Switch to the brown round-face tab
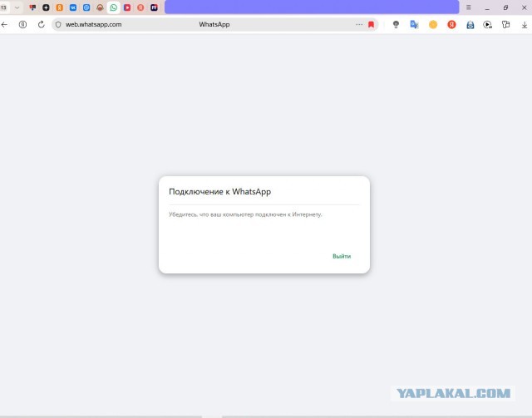532x418 pixels. (x=100, y=7)
